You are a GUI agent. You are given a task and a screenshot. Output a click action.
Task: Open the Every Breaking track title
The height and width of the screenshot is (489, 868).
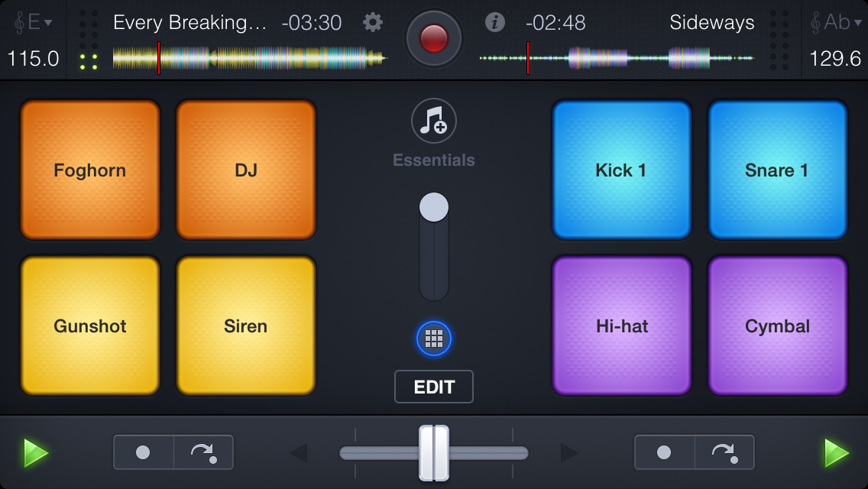(189, 22)
